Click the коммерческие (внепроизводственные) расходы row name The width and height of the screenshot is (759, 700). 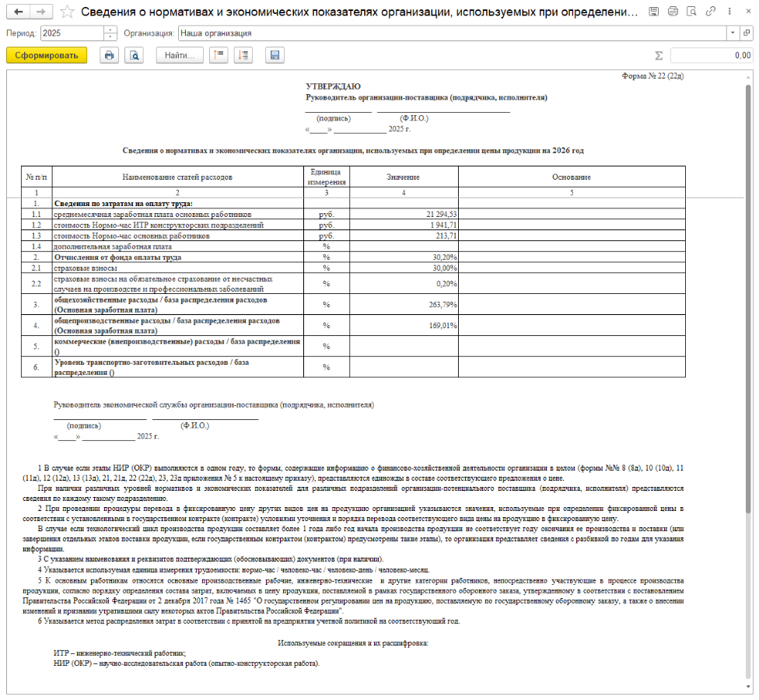(x=177, y=347)
